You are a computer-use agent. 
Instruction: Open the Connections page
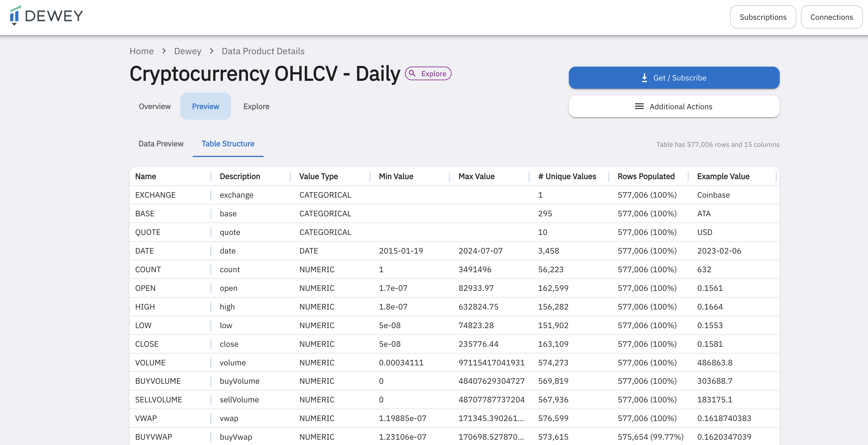[x=831, y=17]
